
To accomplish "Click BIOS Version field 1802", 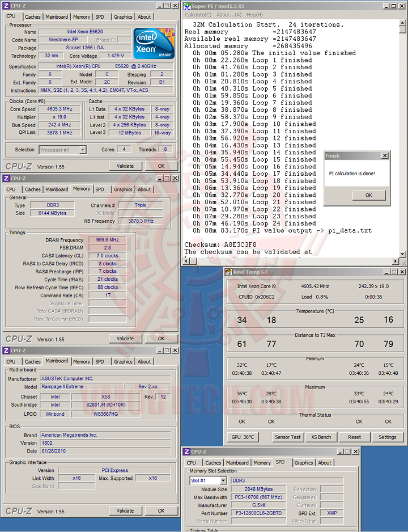I will pyautogui.click(x=105, y=443).
